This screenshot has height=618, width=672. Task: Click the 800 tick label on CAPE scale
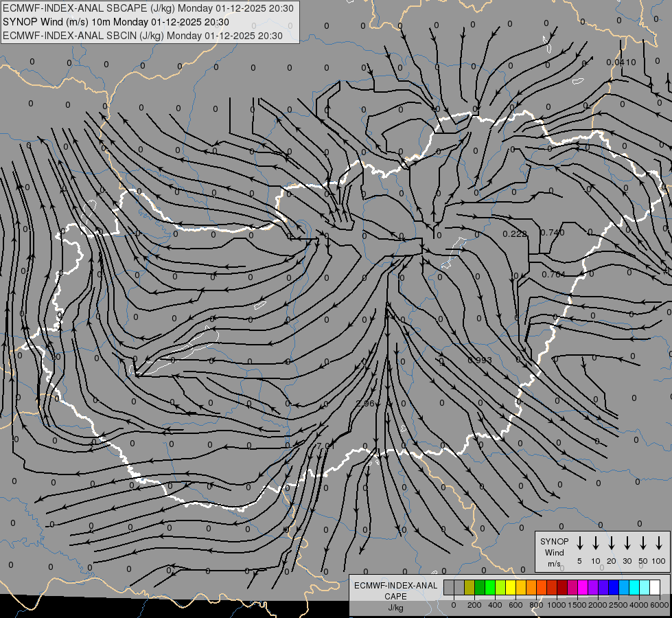point(536,605)
